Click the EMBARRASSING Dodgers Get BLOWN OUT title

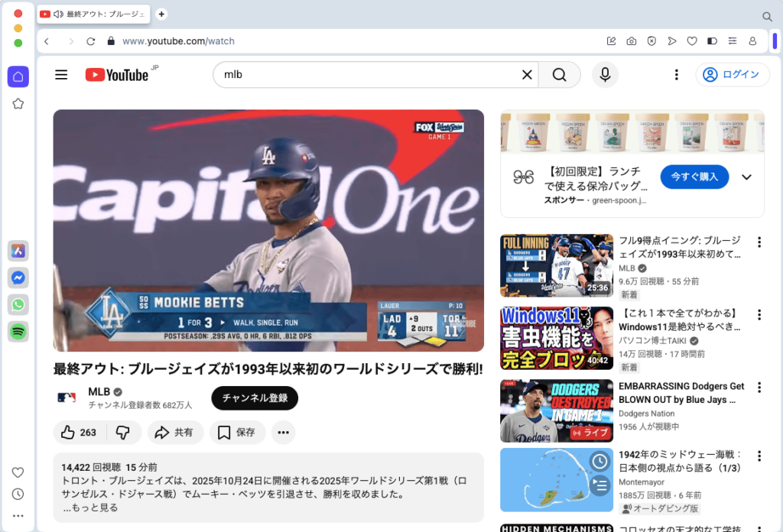click(681, 393)
